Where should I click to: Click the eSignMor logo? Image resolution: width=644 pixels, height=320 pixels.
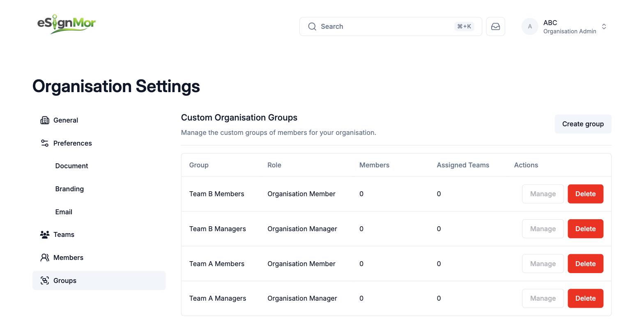pyautogui.click(x=67, y=24)
